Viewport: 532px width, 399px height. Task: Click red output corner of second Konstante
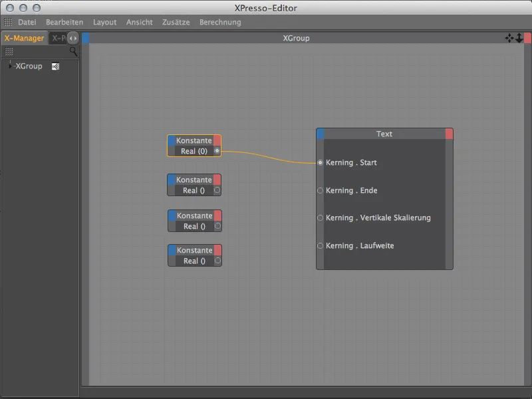click(x=217, y=180)
